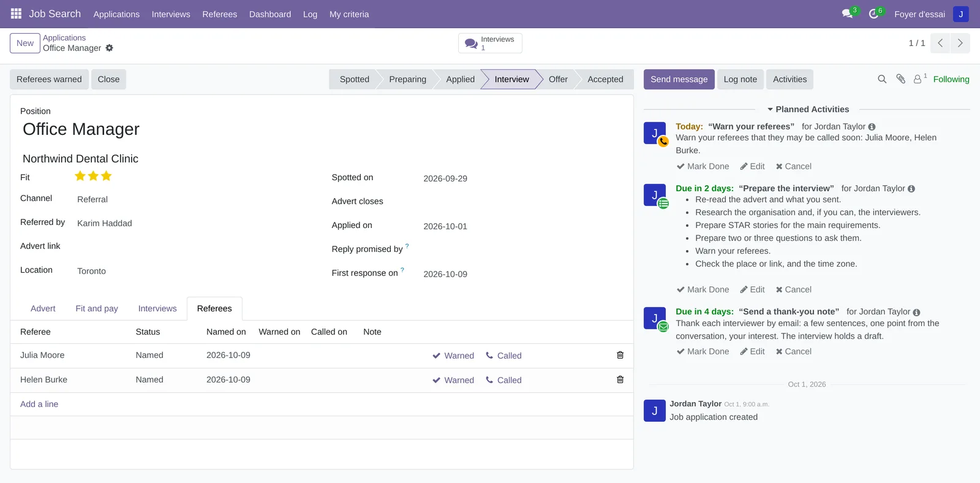Search messages with the magnifier icon
The height and width of the screenshot is (483, 980).
(882, 79)
